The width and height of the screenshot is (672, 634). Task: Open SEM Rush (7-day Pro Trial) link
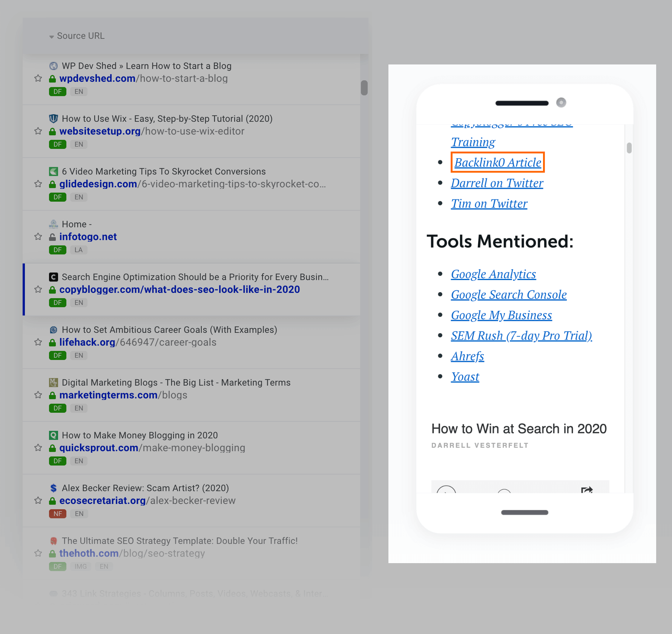[x=521, y=336]
